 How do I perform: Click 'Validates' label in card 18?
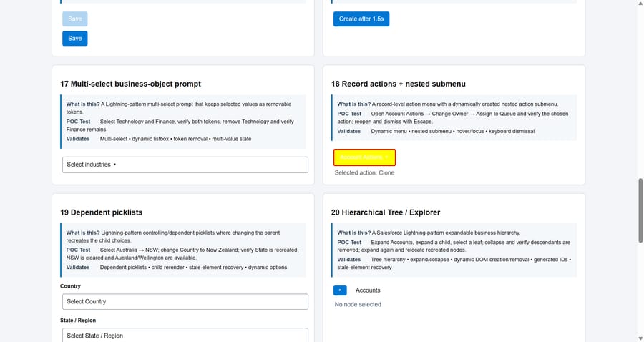[x=348, y=132]
